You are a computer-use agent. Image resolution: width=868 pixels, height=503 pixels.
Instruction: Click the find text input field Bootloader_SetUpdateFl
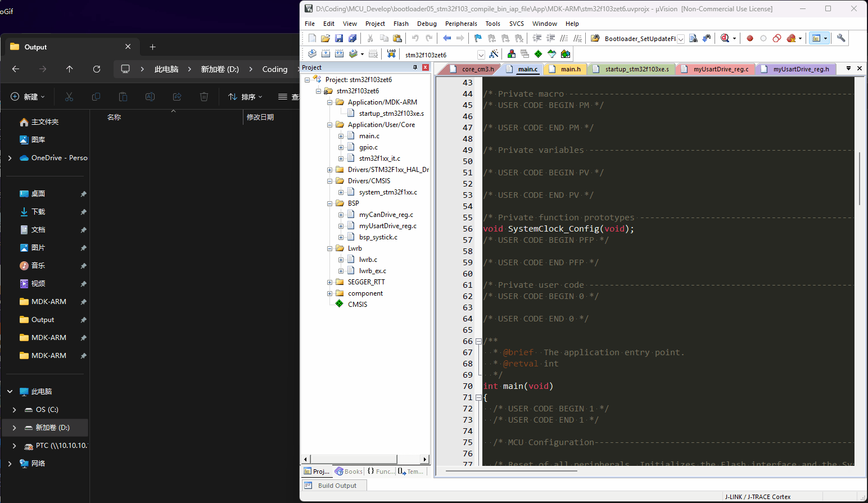(x=639, y=39)
